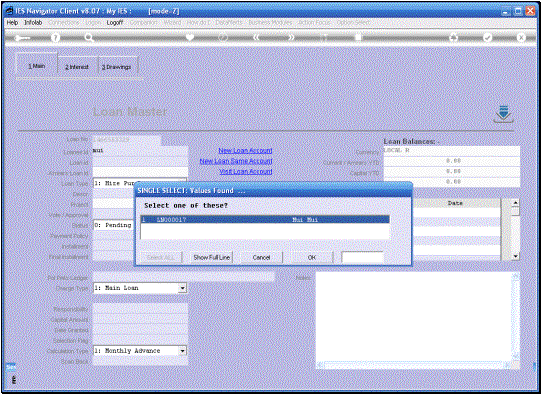Open the Loan Type dropdown showing Hire Purchase

(x=139, y=183)
